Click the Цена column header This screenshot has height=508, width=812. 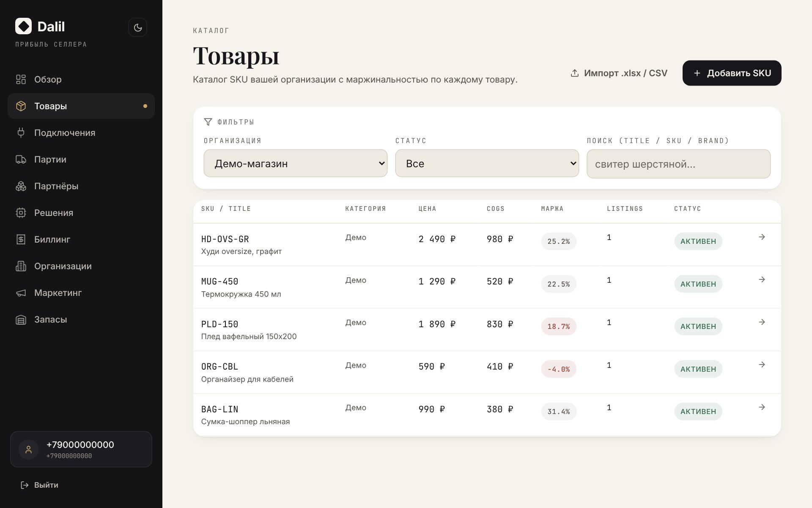point(427,209)
